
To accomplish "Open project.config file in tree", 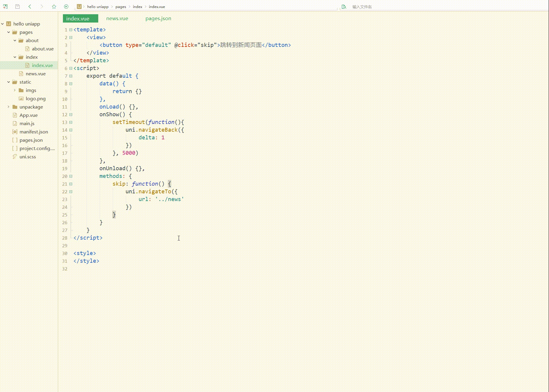I will (37, 148).
